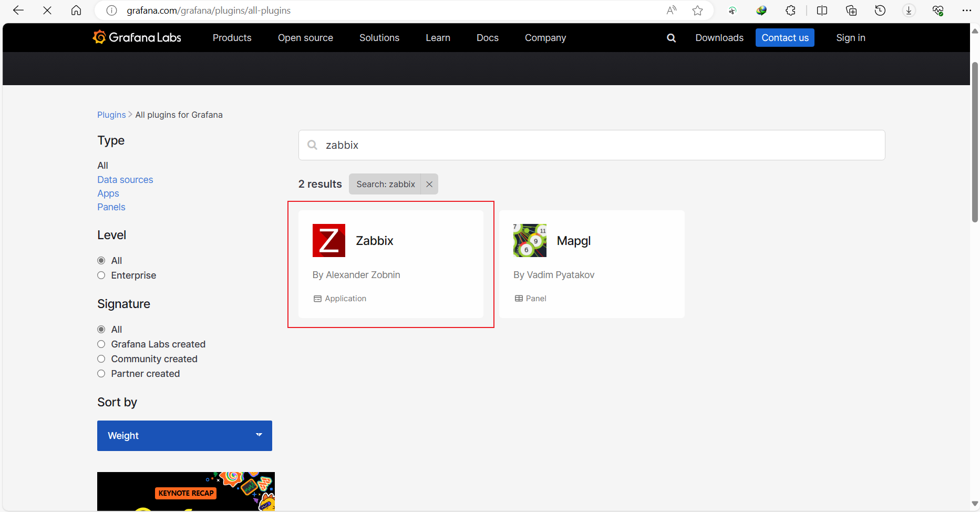The image size is (980, 512).
Task: Filter by Apps type
Action: [x=108, y=193]
